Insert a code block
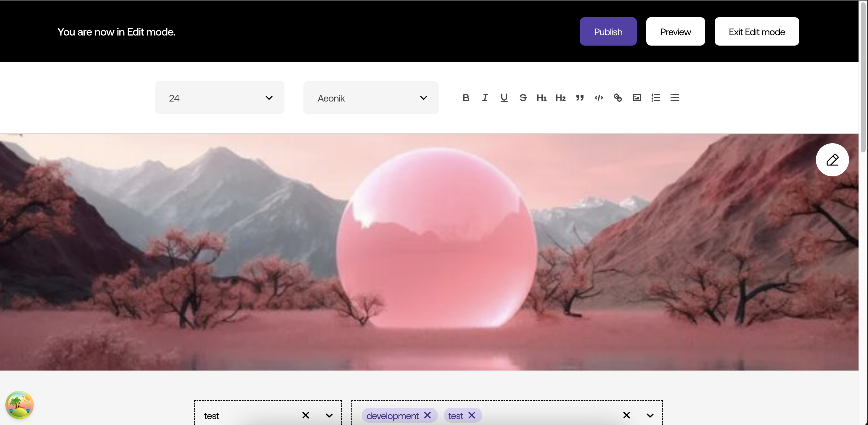Screen dimensions: 868x425 599,98
